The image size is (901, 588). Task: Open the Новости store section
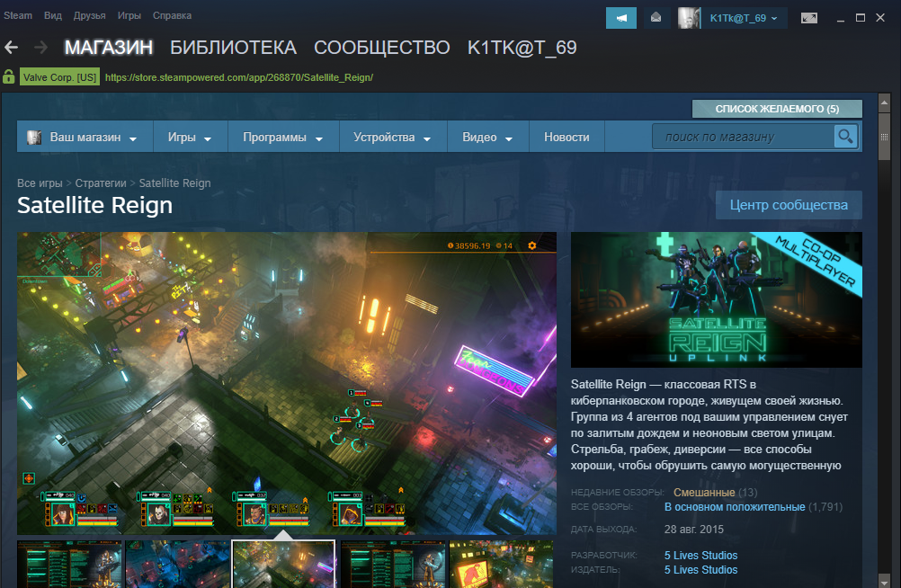click(566, 137)
